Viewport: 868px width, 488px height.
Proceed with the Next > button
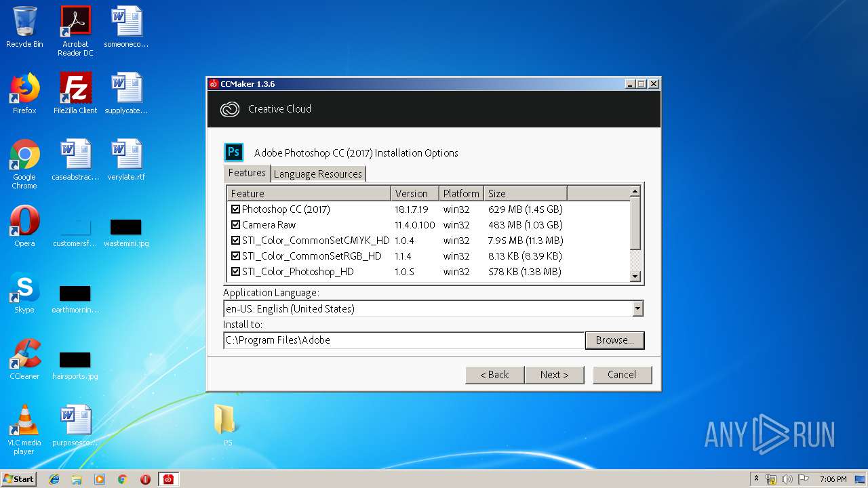coord(554,375)
